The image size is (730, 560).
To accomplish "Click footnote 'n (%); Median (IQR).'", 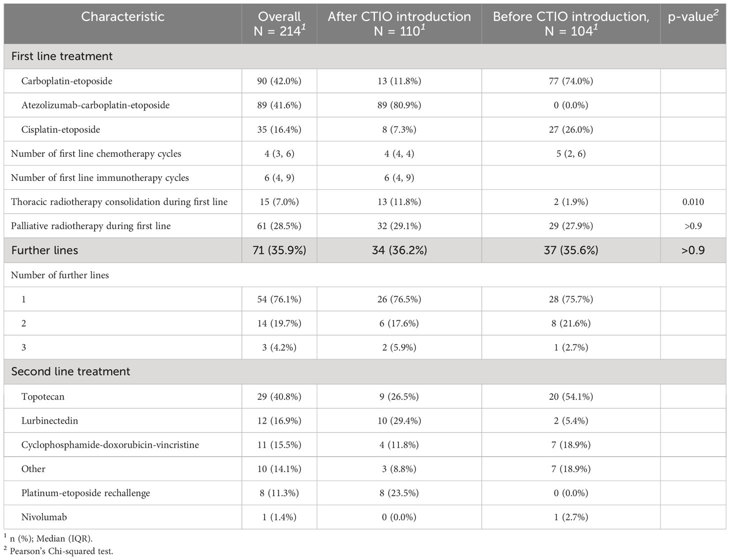I will [x=51, y=539].
